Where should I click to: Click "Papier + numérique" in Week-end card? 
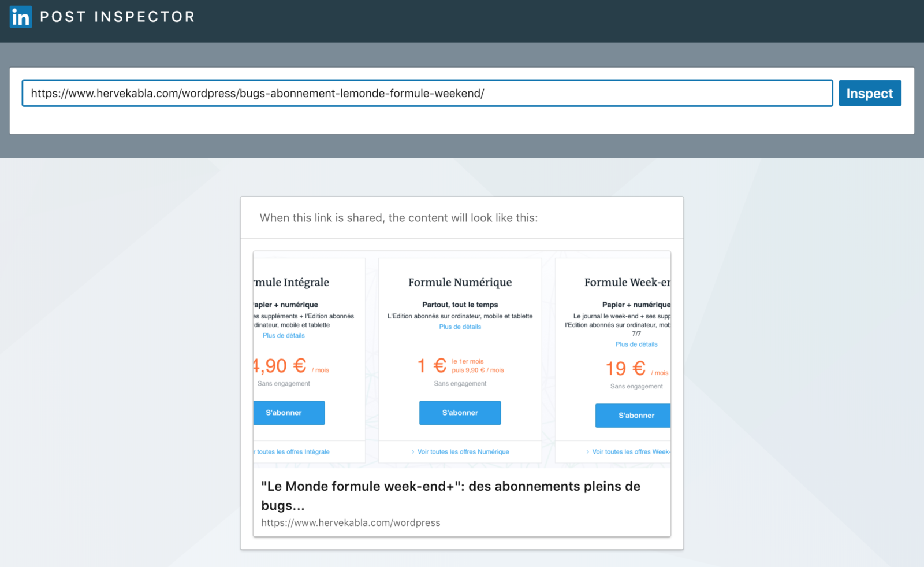[636, 305]
